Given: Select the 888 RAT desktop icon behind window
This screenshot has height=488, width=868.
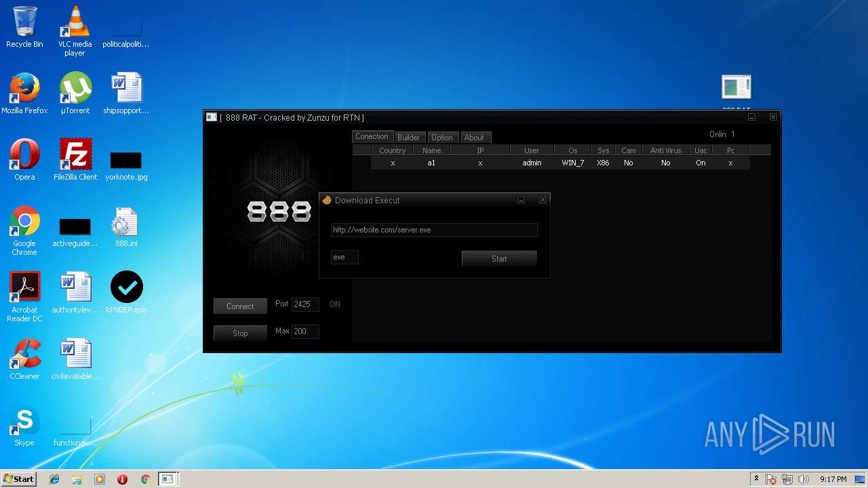Looking at the screenshot, I should [x=736, y=91].
